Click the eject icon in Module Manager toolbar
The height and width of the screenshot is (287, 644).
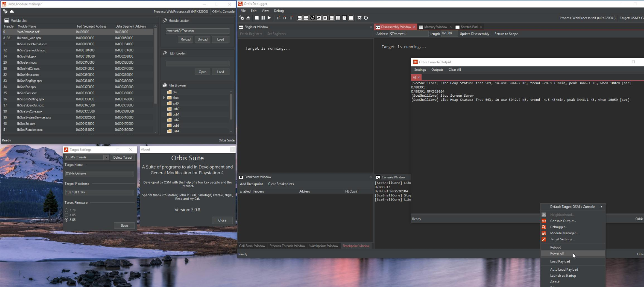pyautogui.click(x=12, y=12)
